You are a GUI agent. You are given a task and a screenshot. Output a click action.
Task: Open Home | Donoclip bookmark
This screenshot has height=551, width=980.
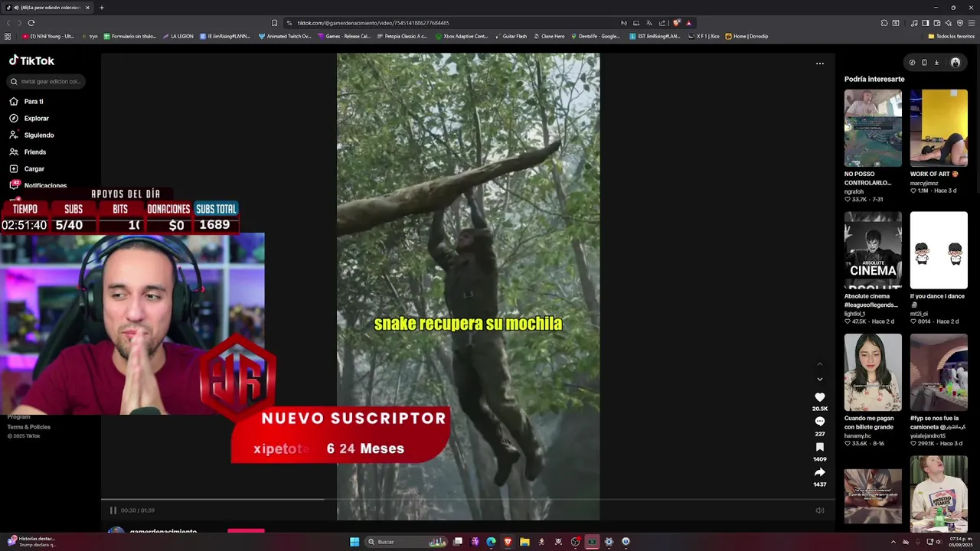tap(746, 36)
